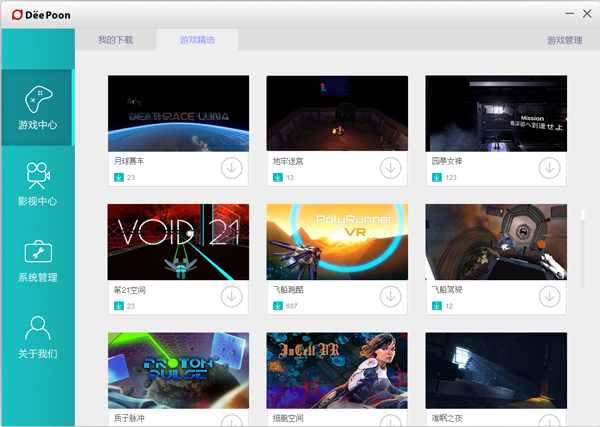The image size is (600, 427).
Task: Click the 123 download count
Action: [x=451, y=178]
